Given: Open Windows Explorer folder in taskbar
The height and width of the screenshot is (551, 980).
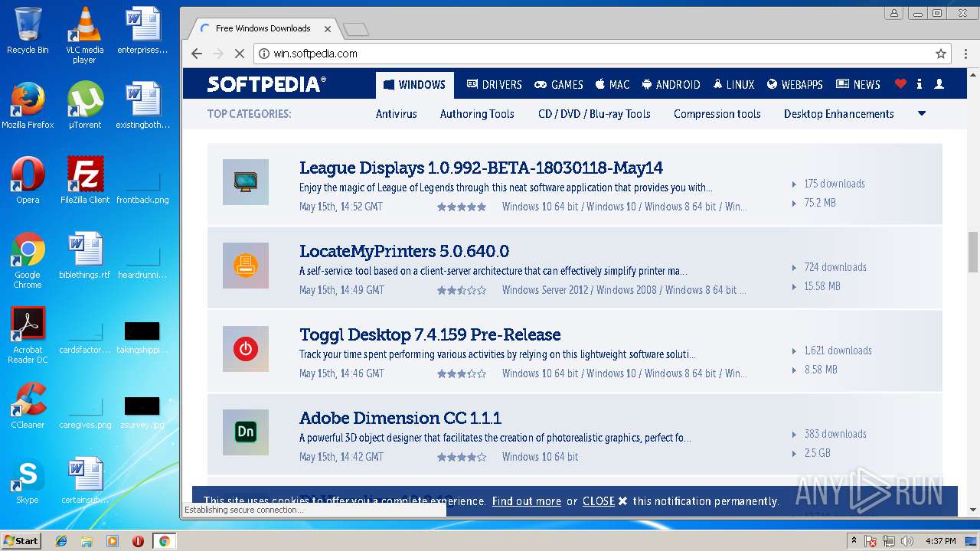Looking at the screenshot, I should pyautogui.click(x=87, y=541).
